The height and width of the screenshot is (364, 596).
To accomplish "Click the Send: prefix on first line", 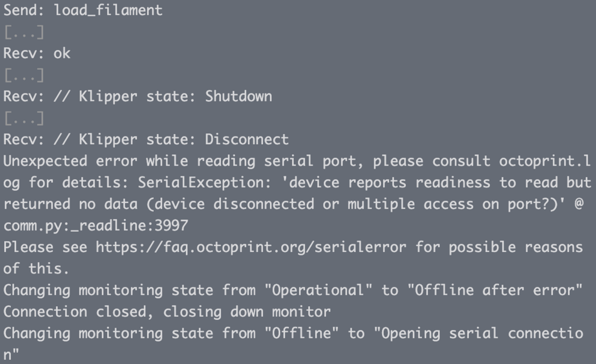I will (x=24, y=10).
